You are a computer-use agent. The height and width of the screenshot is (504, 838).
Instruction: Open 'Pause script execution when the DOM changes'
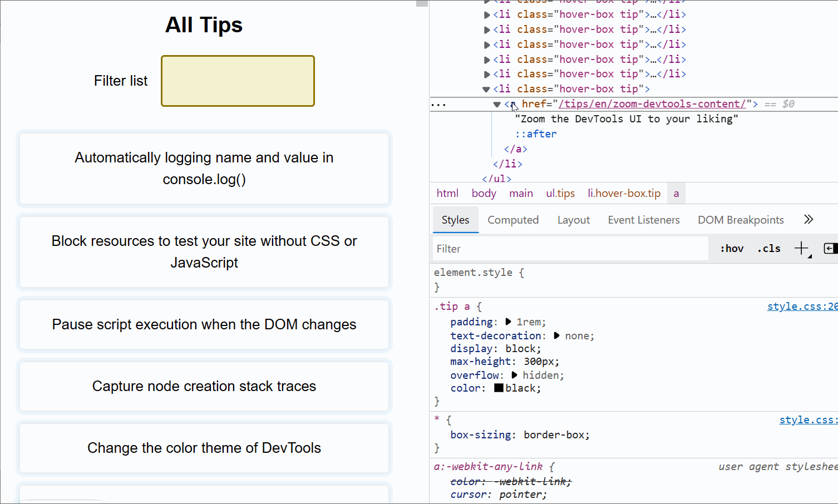click(204, 324)
